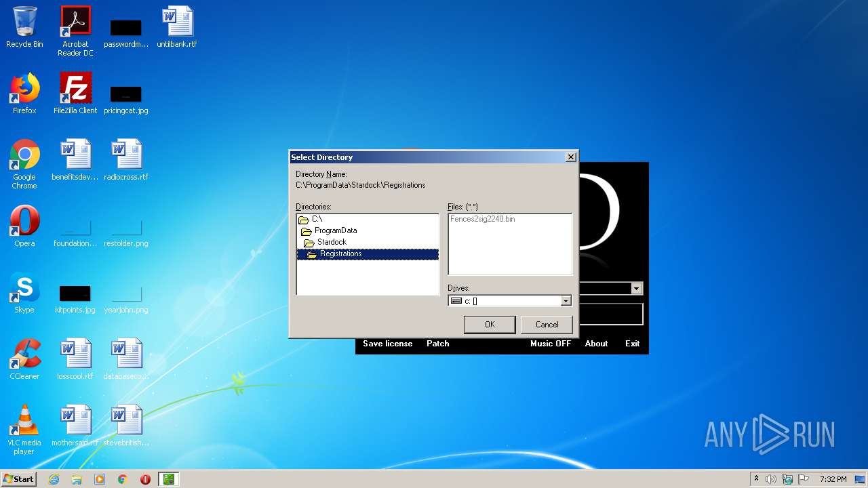Launch the Google Chrome desktop shortcut
Viewport: 868px width, 488px height.
(24, 163)
